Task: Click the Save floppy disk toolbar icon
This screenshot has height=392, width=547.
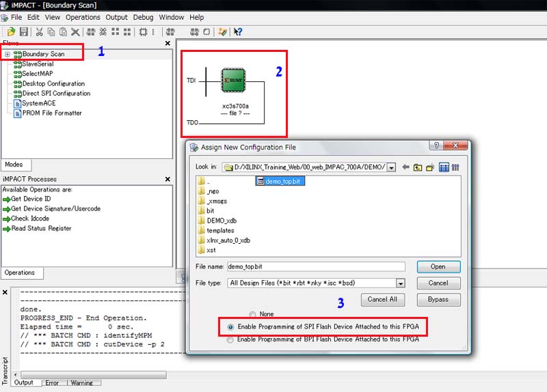Action: tap(23, 31)
